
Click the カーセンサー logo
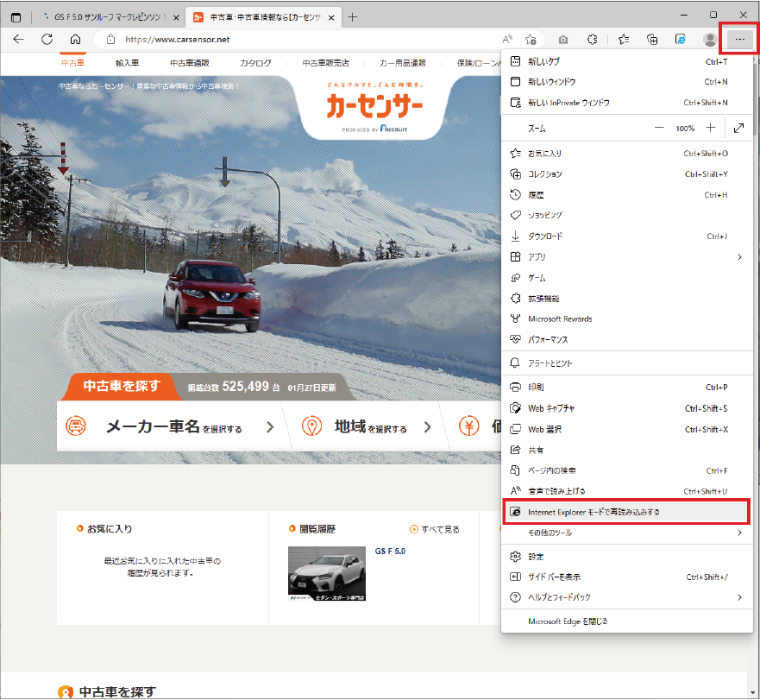(374, 108)
